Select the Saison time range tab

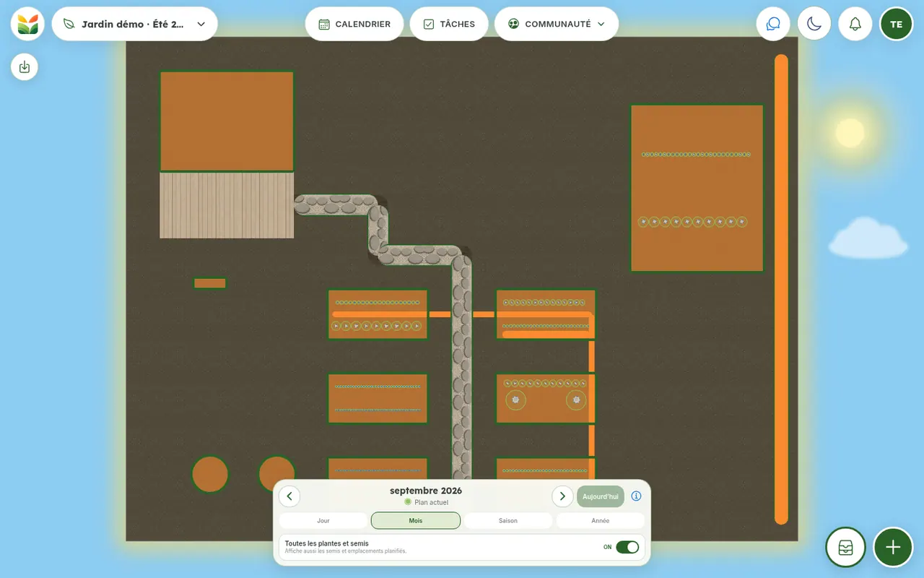508,520
